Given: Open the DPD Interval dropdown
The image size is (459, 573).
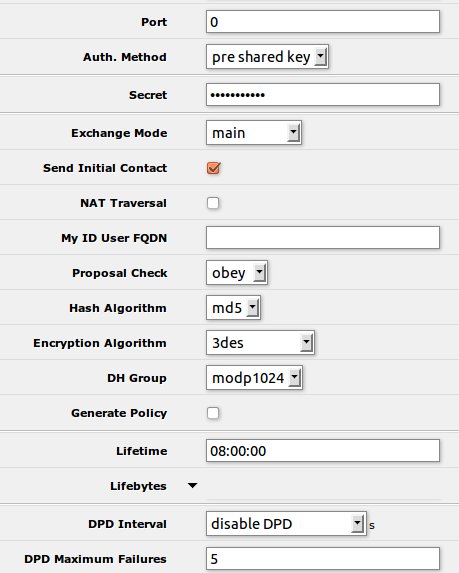Looking at the screenshot, I should [x=286, y=524].
